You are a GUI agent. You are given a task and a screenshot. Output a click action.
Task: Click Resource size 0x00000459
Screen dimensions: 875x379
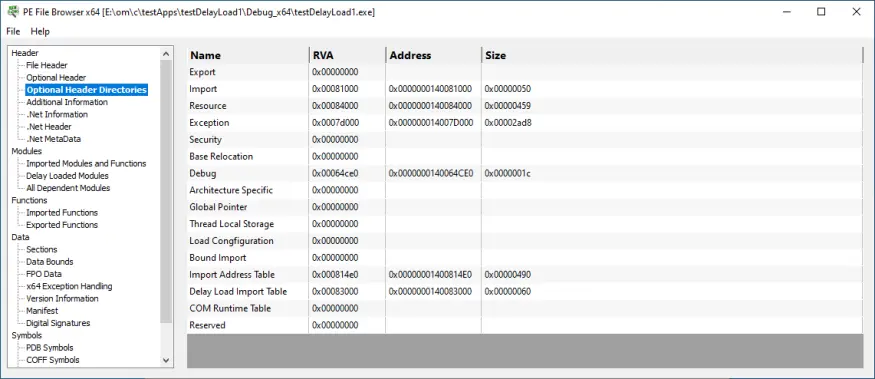tap(508, 105)
